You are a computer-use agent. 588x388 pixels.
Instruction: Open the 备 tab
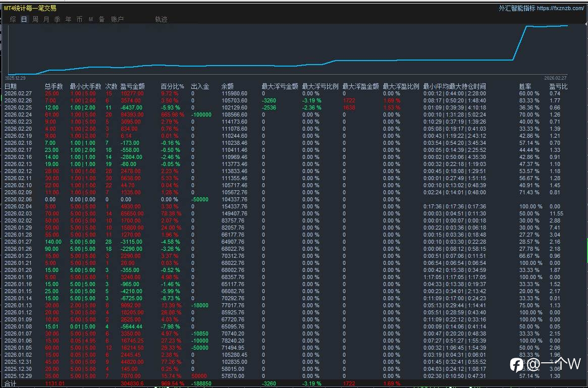click(102, 19)
